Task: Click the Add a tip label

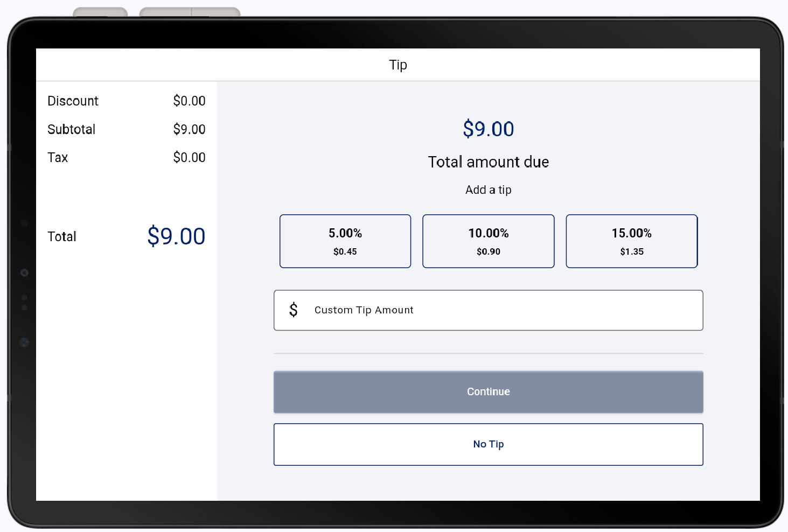Action: [488, 190]
